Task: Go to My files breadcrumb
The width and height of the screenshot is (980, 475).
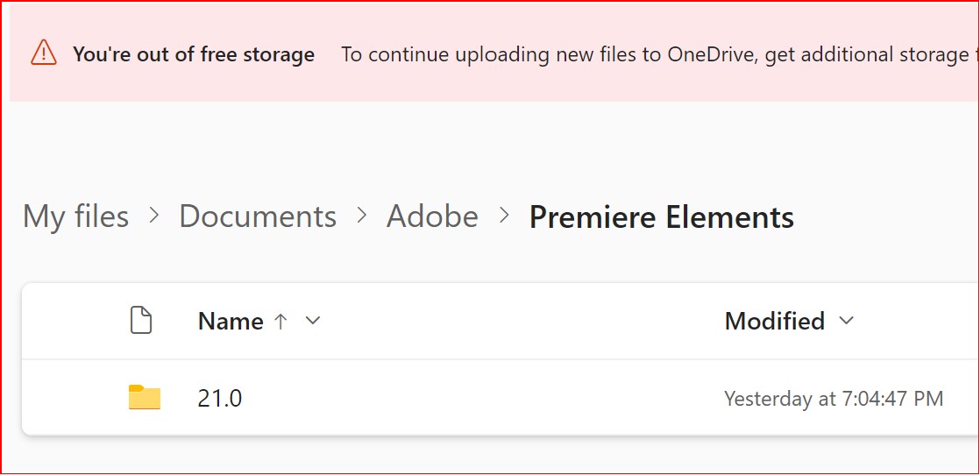Action: tap(75, 216)
